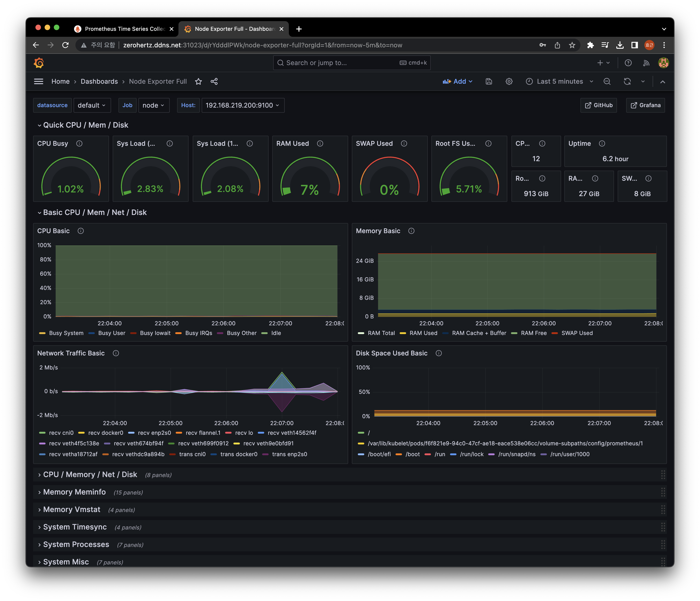Image resolution: width=700 pixels, height=601 pixels.
Task: Open the refresh interval dropdown arrow
Action: [x=643, y=81]
